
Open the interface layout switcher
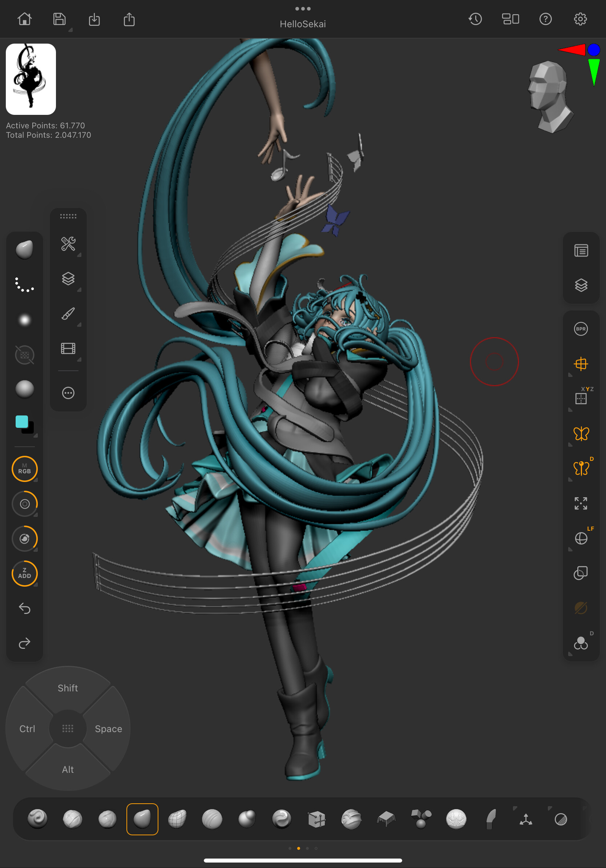point(510,19)
